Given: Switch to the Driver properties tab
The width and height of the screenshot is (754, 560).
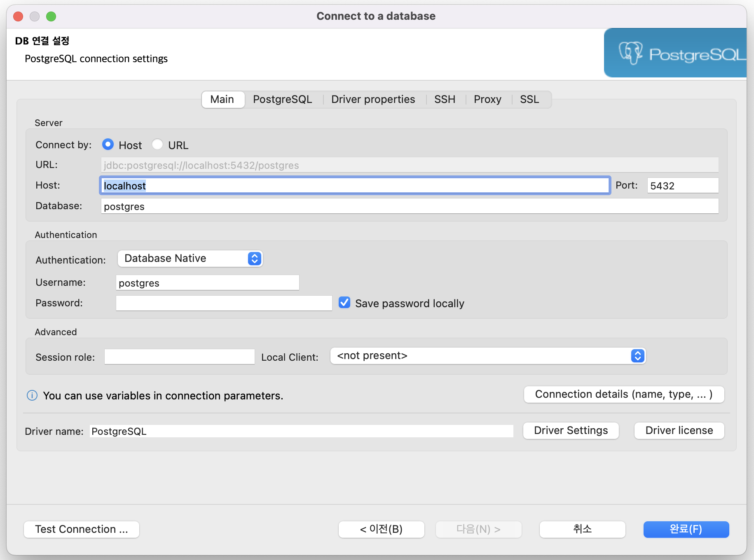Looking at the screenshot, I should (372, 99).
